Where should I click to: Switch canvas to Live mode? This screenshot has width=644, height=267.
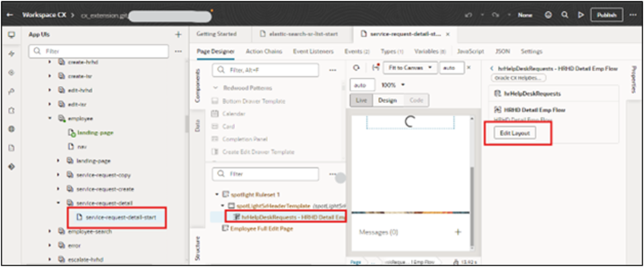[361, 100]
